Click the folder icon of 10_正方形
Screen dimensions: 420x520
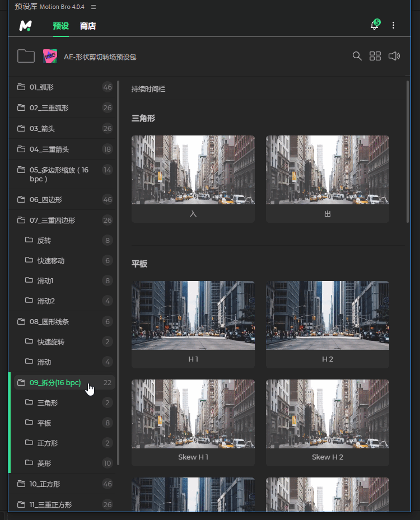click(21, 484)
